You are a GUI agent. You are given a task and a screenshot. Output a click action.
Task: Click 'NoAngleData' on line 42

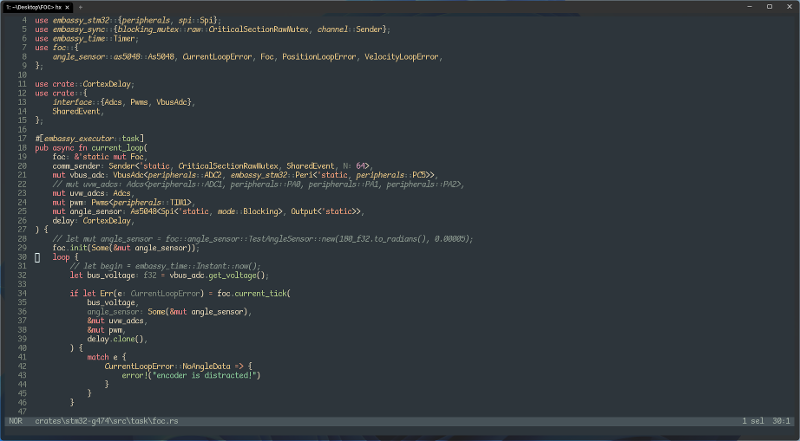206,366
